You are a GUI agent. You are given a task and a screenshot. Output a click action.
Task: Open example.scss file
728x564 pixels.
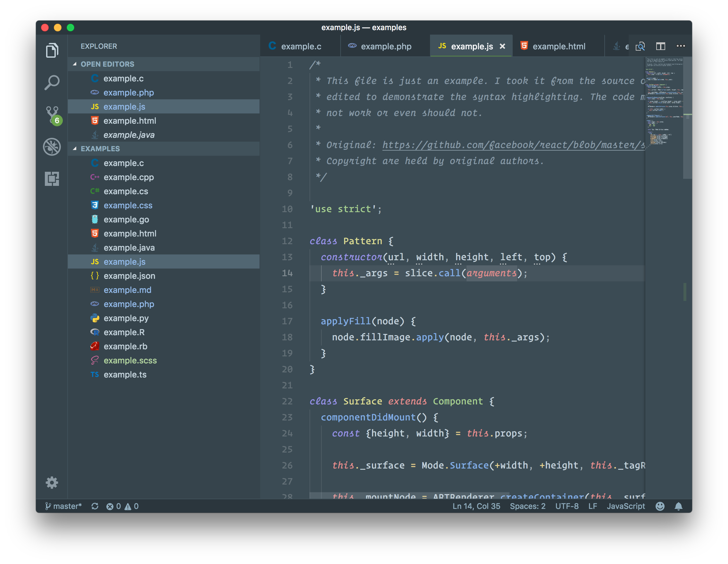164,360
